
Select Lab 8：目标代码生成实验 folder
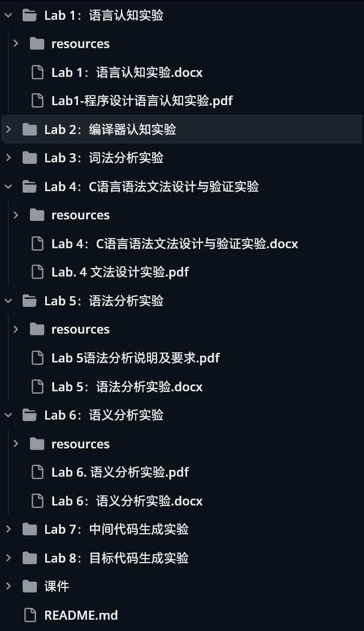click(116, 557)
